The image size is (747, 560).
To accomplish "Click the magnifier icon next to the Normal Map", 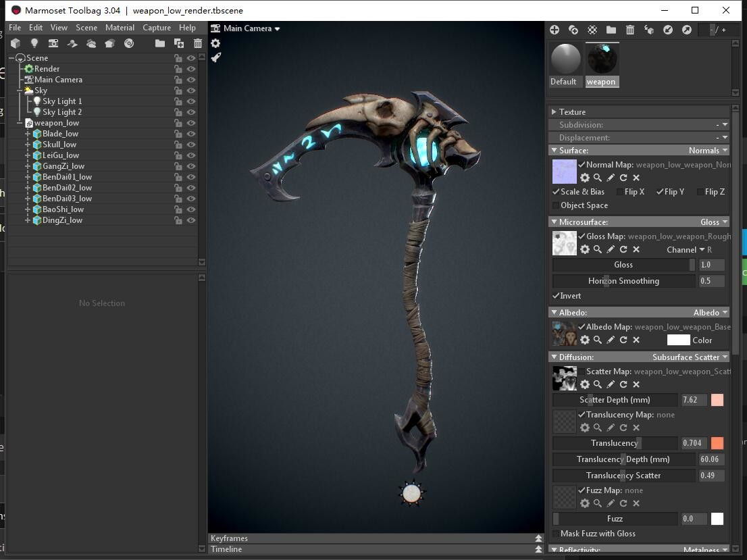I will tap(598, 178).
